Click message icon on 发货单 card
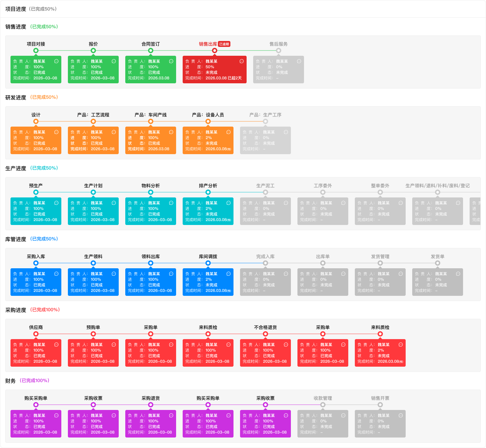Viewport: 486px width, 448px height. tap(458, 274)
